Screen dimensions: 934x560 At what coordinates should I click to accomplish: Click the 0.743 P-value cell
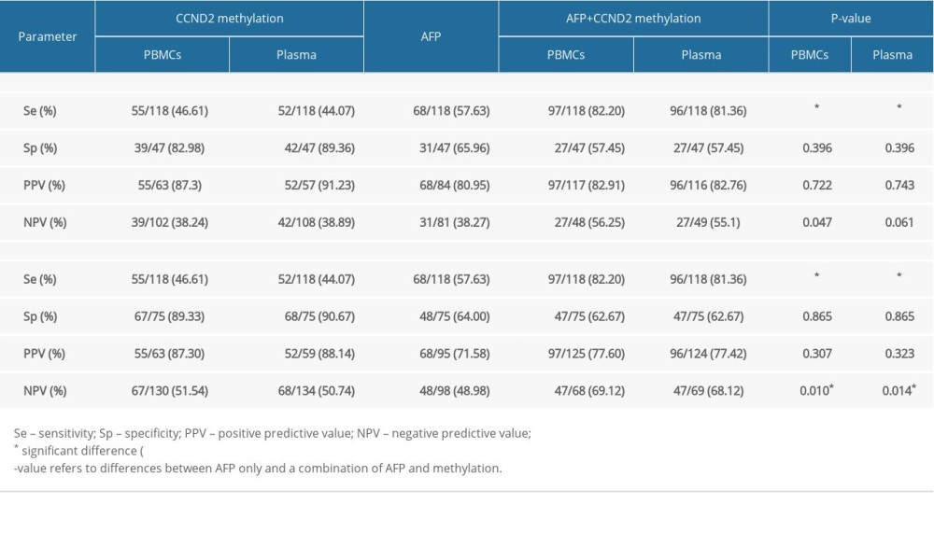[x=892, y=185]
